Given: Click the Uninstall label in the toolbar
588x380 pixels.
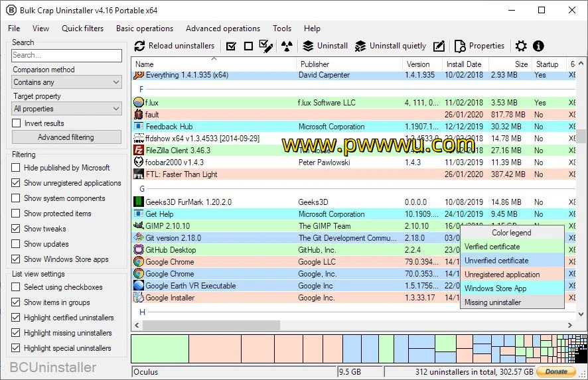Looking at the screenshot, I should pos(332,46).
